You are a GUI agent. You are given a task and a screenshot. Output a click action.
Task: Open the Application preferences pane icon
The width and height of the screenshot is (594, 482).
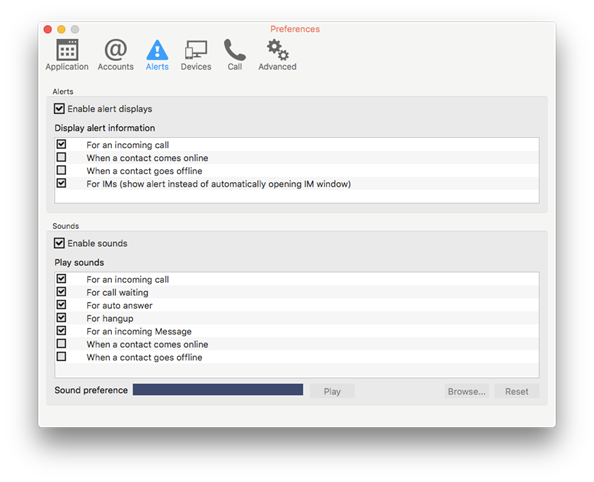pyautogui.click(x=67, y=50)
